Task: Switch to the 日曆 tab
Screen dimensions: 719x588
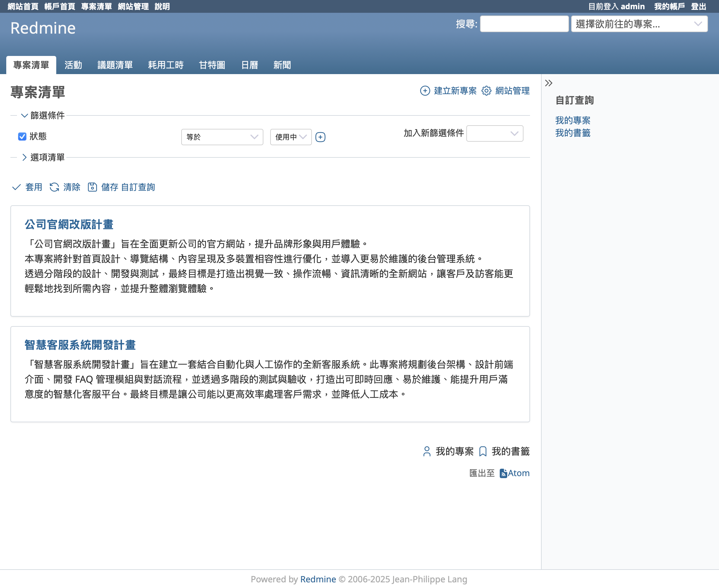Action: click(x=250, y=65)
